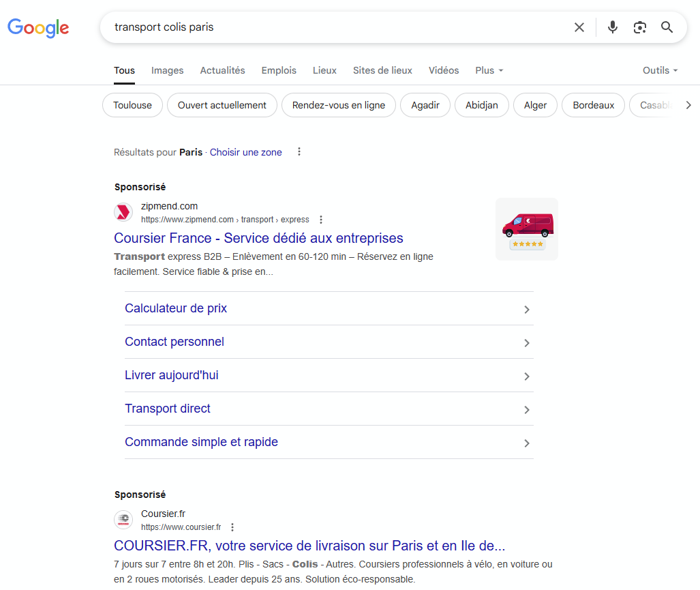This screenshot has height=590, width=700.
Task: Open search by image camera icon
Action: [639, 27]
